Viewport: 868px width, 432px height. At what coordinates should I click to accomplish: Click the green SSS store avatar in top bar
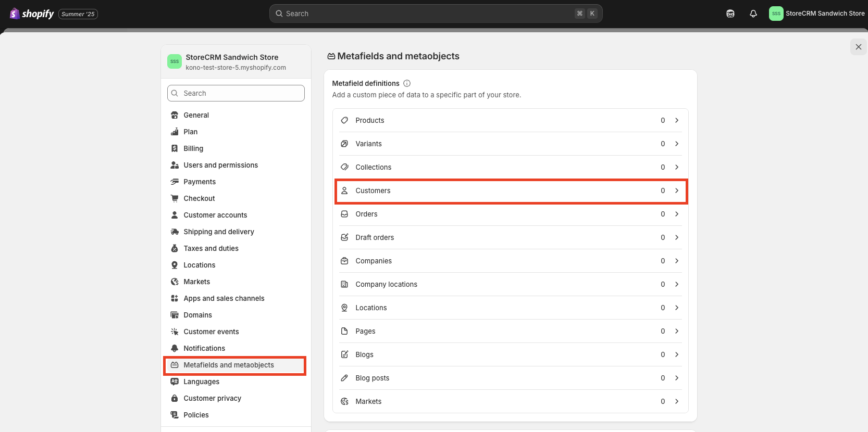point(776,14)
